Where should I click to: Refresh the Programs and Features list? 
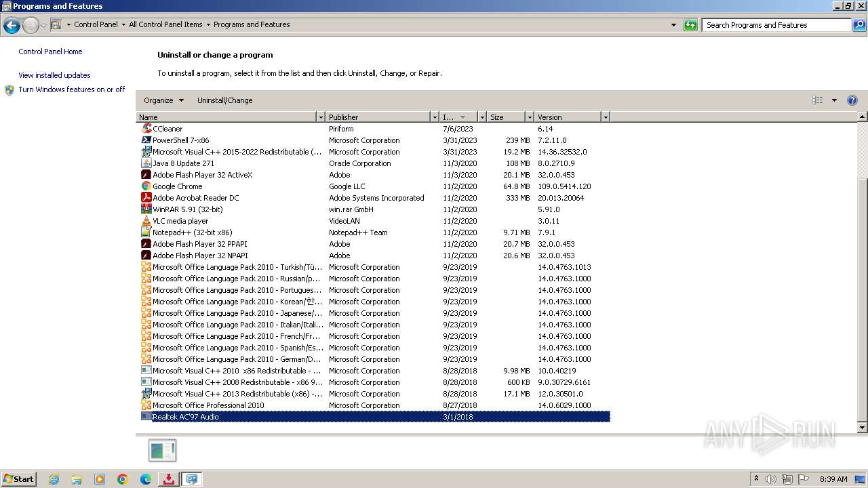[690, 25]
